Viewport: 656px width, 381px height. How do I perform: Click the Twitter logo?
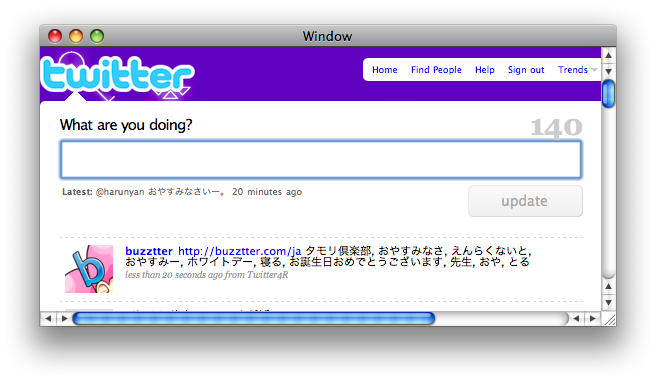point(117,75)
